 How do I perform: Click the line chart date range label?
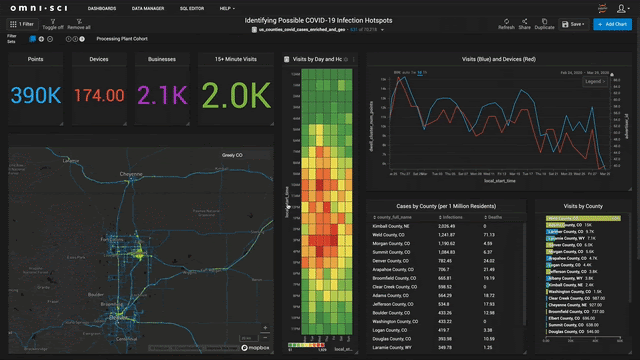pos(584,72)
